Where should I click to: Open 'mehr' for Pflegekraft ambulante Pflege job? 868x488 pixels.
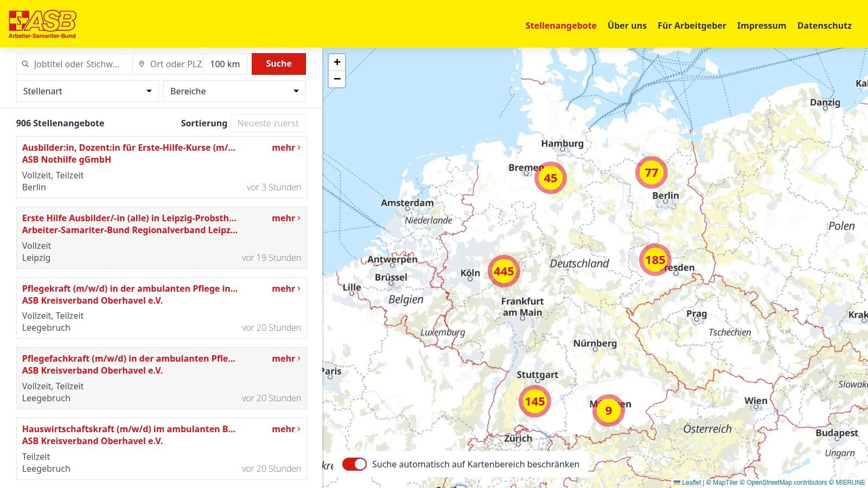click(x=286, y=288)
